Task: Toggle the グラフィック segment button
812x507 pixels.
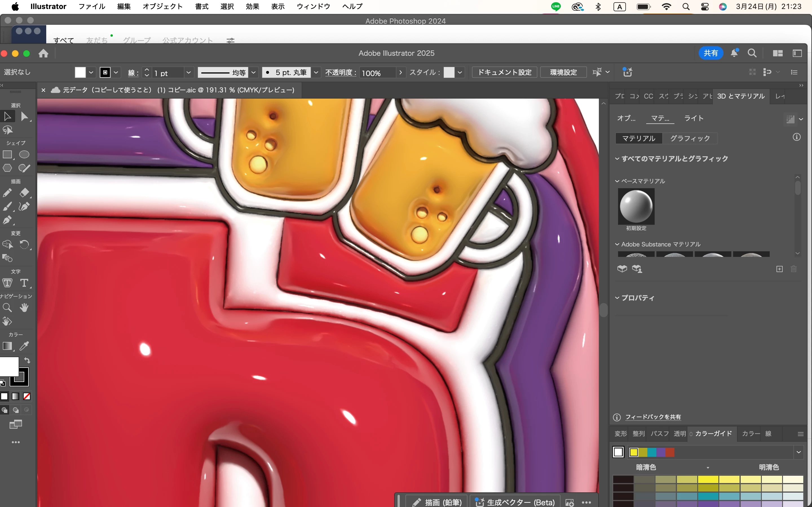Action: [x=690, y=139]
